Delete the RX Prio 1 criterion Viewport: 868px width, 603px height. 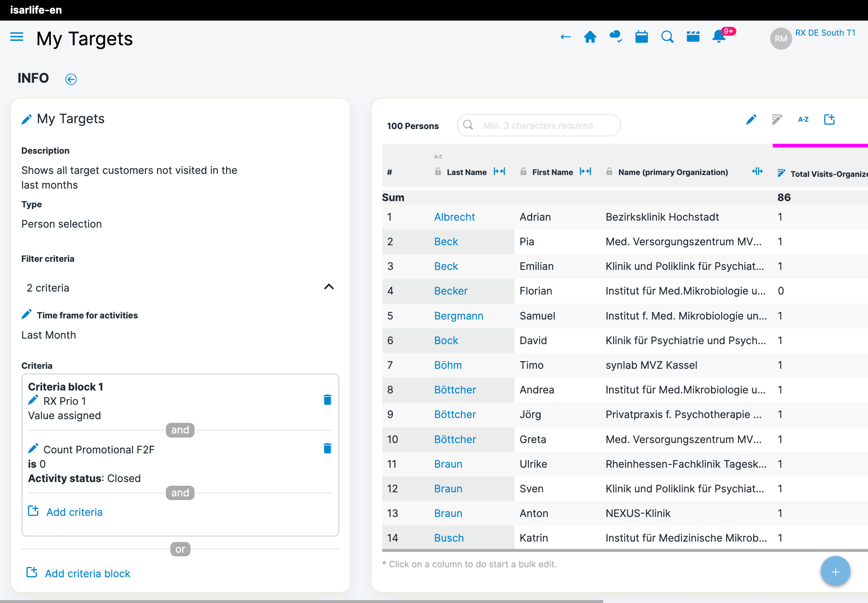click(x=327, y=400)
